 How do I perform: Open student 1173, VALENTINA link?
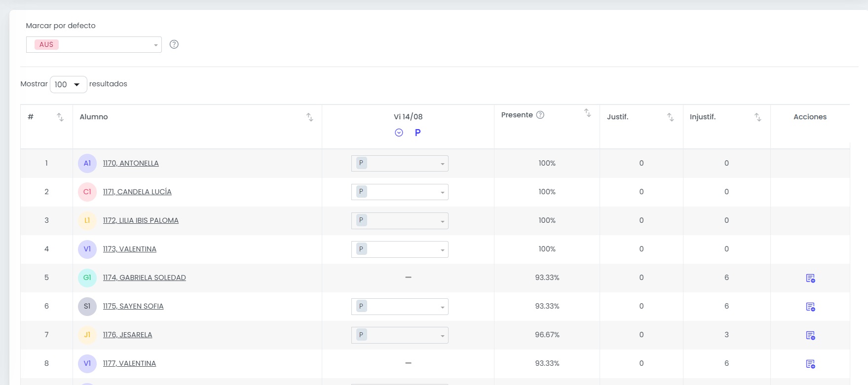point(130,249)
